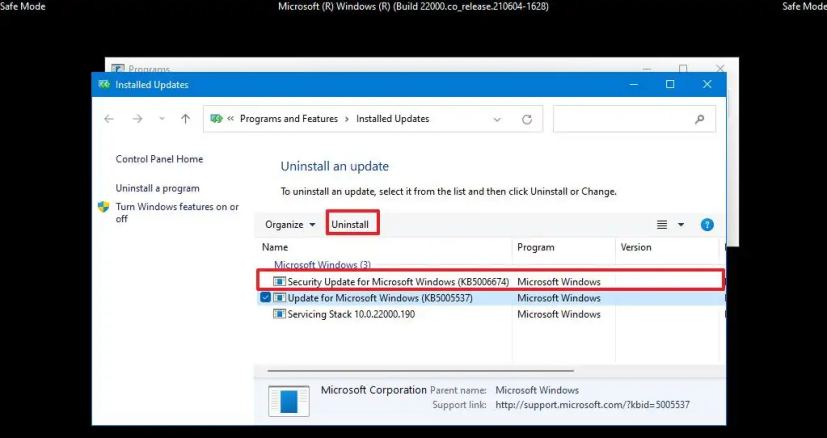827x438 pixels.
Task: Click the search magnifier icon
Action: [x=699, y=120]
